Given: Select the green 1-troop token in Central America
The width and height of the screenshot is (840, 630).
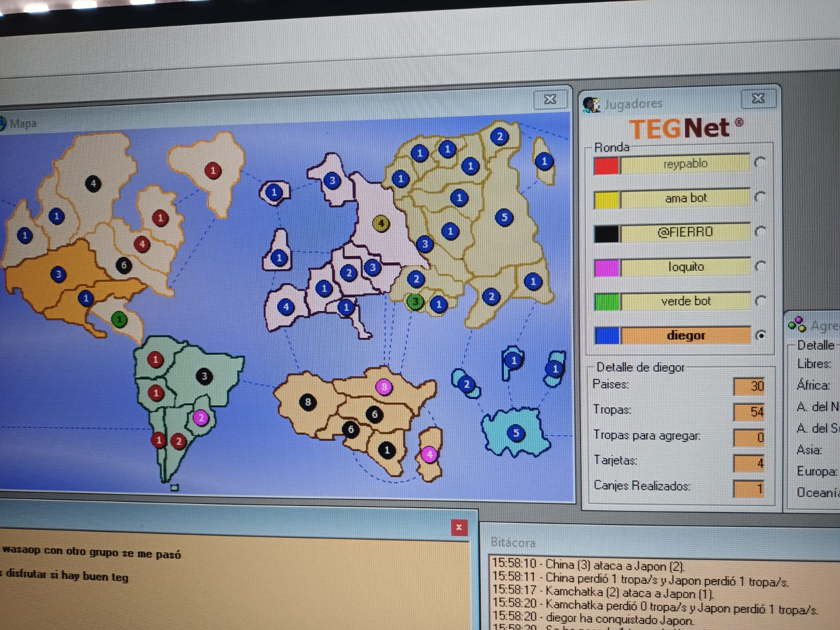Looking at the screenshot, I should point(119,319).
